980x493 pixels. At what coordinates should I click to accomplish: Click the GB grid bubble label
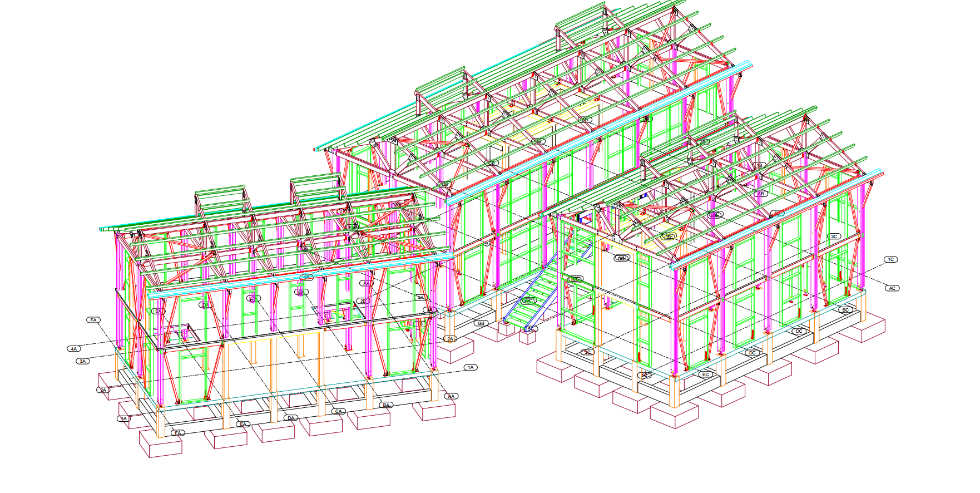[x=481, y=323]
